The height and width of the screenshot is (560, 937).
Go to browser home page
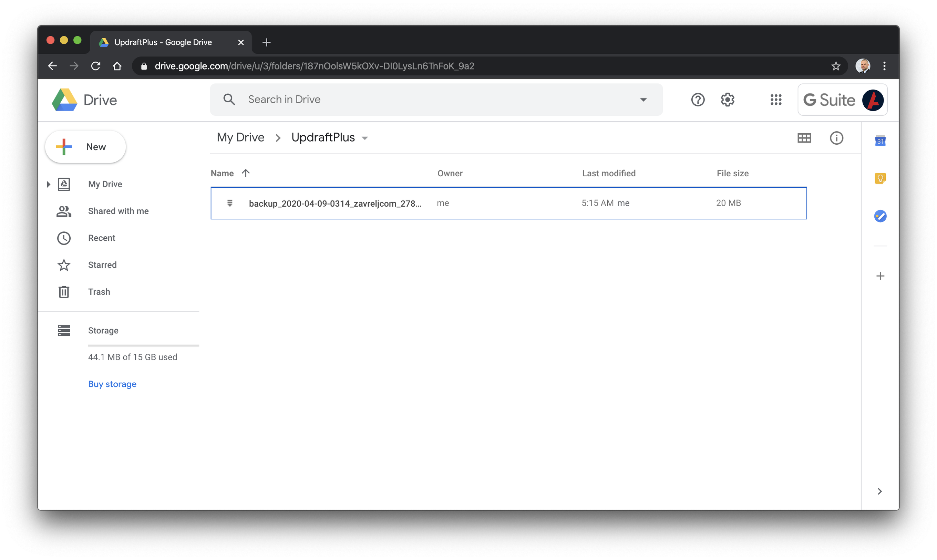coord(117,66)
